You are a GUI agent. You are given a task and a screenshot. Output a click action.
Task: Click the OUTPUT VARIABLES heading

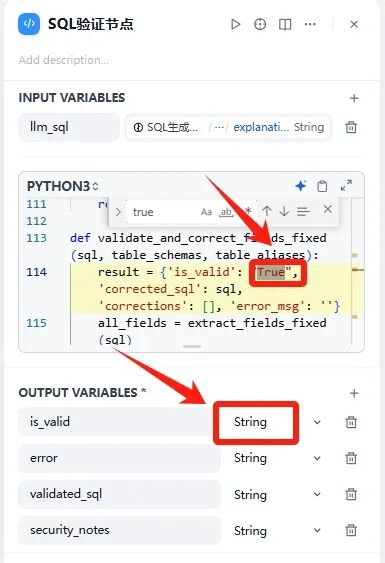78,392
